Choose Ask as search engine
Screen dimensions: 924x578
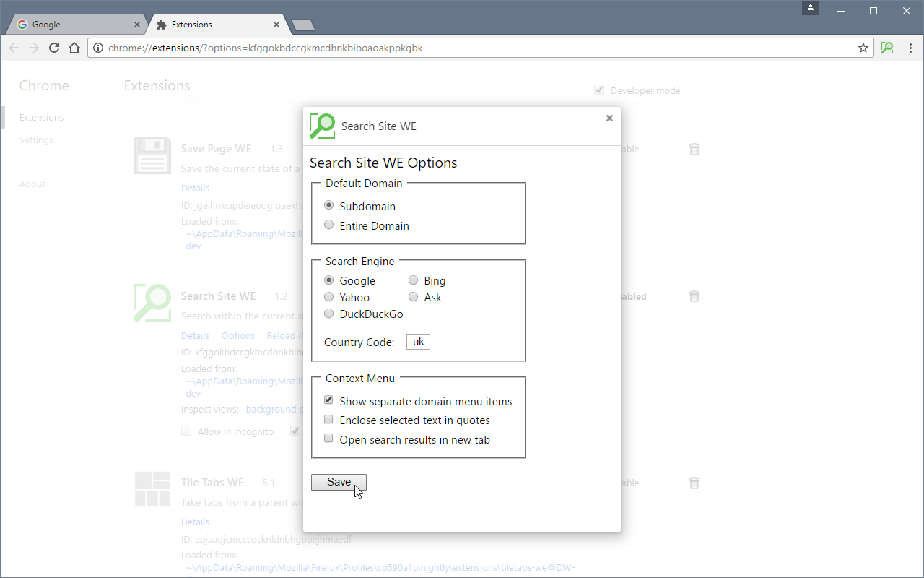click(414, 297)
